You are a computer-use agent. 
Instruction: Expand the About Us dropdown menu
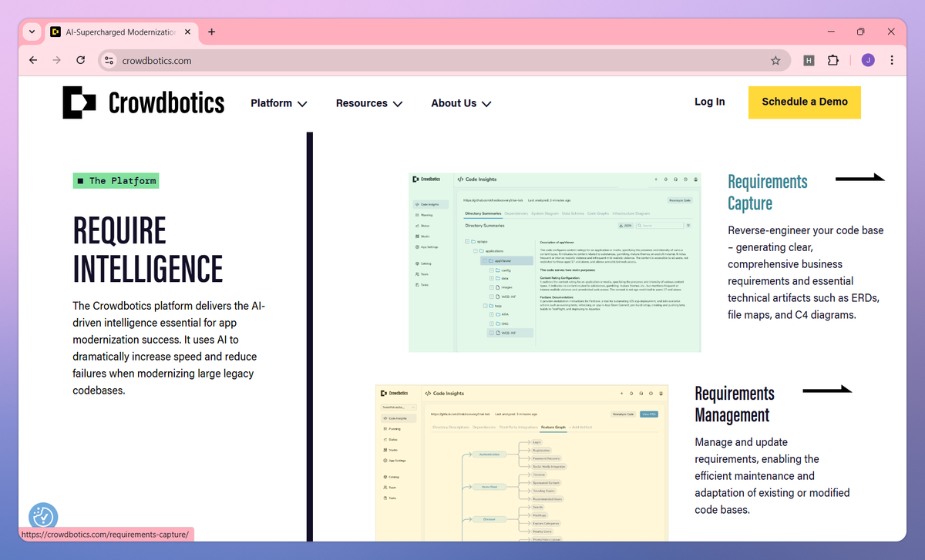click(461, 103)
